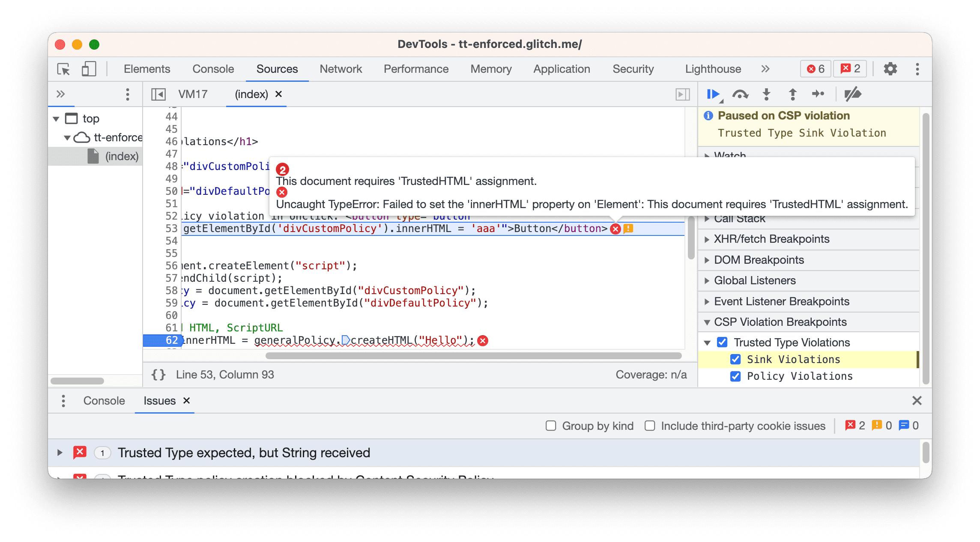Enable the Sink Violations checkbox
The height and width of the screenshot is (542, 980).
pyautogui.click(x=734, y=360)
